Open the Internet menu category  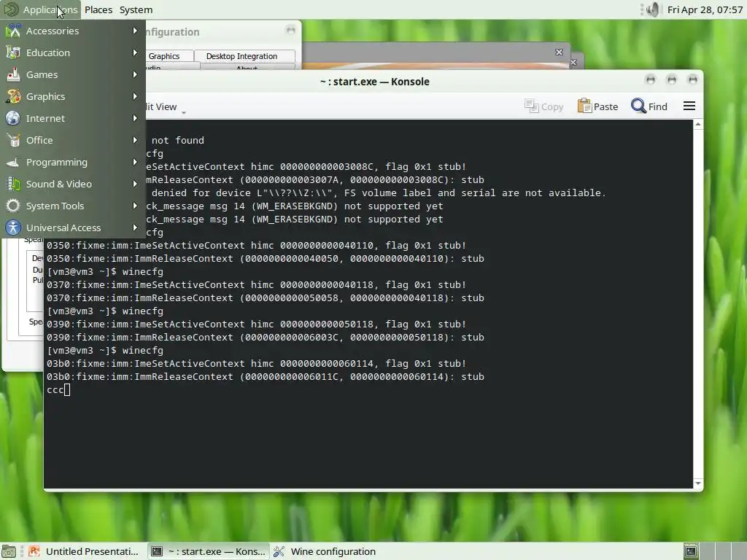point(73,119)
